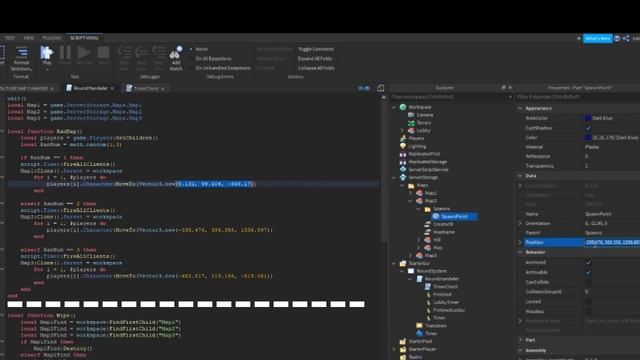Click the Workspace globe icon in Explorer

[x=403, y=107]
